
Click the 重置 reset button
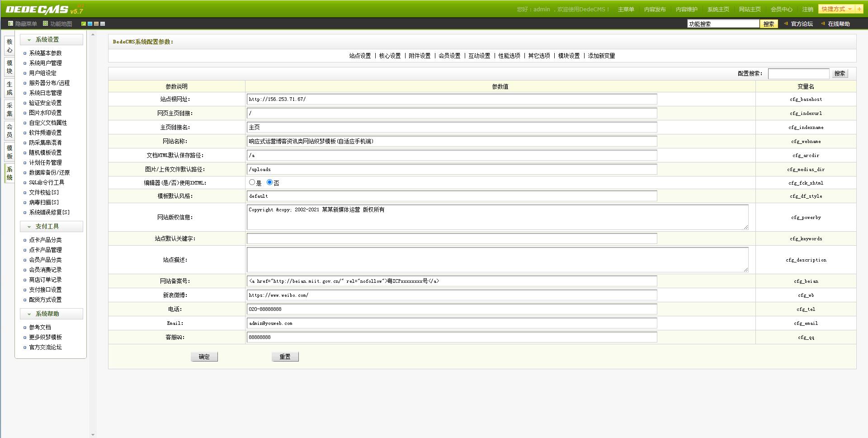(285, 357)
